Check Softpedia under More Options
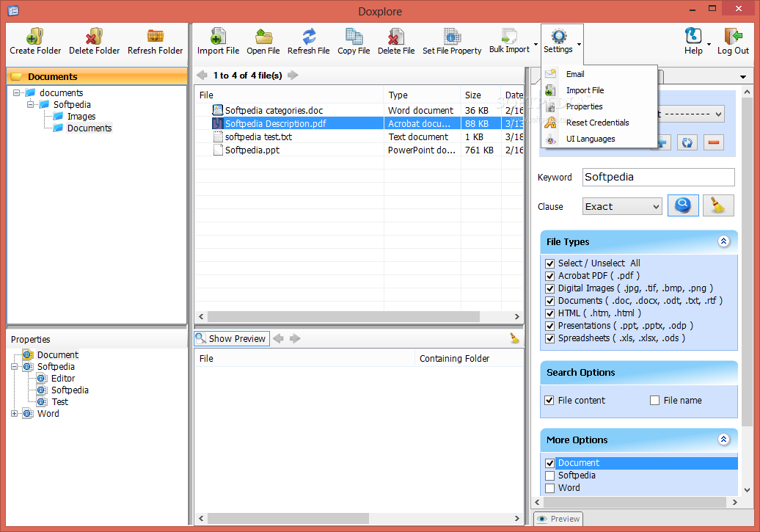Viewport: 760px width, 532px height. click(x=549, y=475)
